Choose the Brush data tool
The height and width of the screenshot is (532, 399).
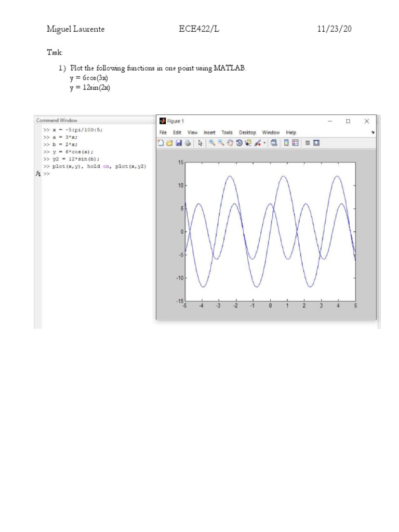tap(258, 143)
